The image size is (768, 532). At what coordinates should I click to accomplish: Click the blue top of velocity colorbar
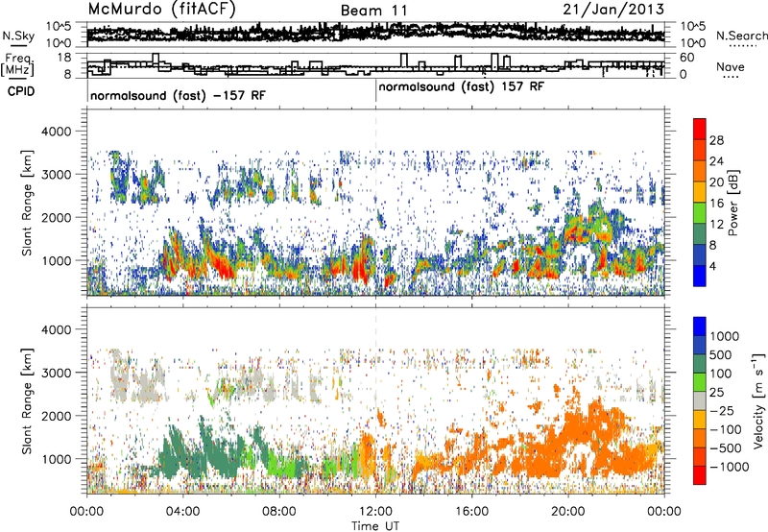click(x=700, y=326)
